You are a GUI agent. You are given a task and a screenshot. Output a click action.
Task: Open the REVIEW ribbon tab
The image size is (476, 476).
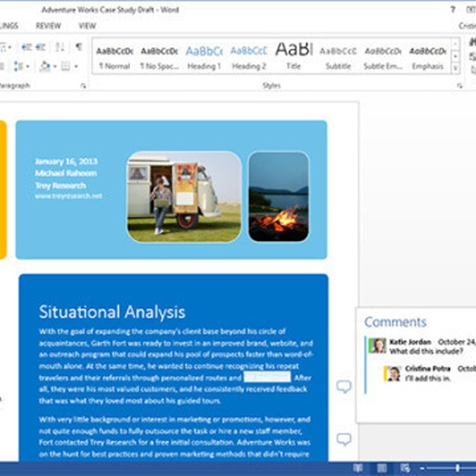tap(48, 25)
